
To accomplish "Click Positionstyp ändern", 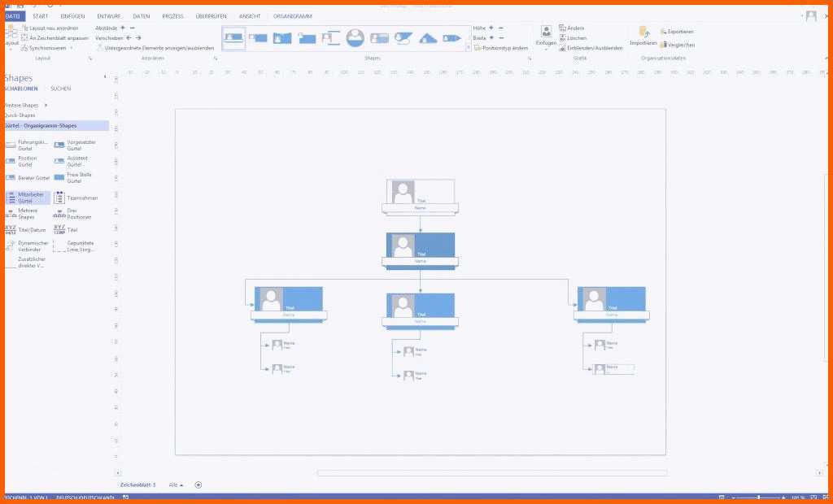I will click(x=500, y=48).
